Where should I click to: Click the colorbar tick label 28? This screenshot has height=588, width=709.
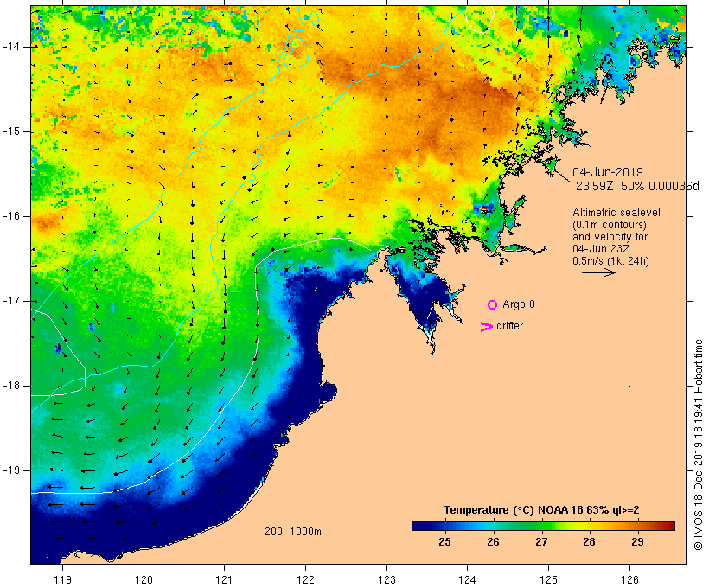coord(589,542)
